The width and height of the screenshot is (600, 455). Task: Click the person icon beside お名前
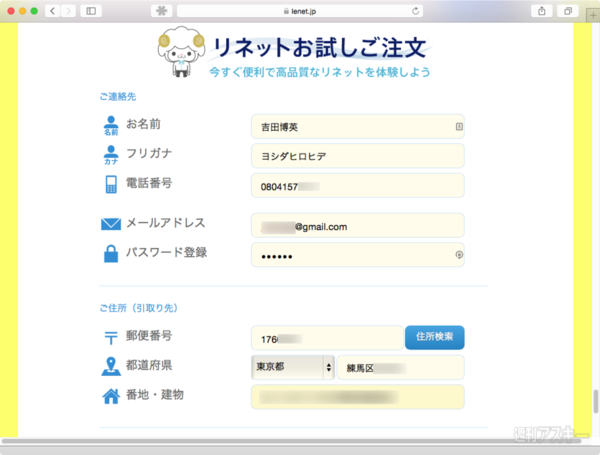(x=111, y=126)
